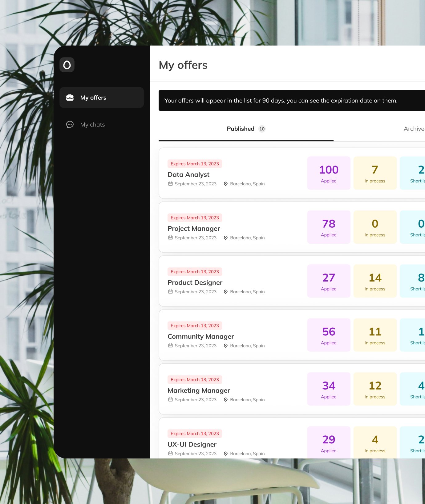Open the Data Analyst offer title
425x504 pixels.
pyautogui.click(x=188, y=174)
